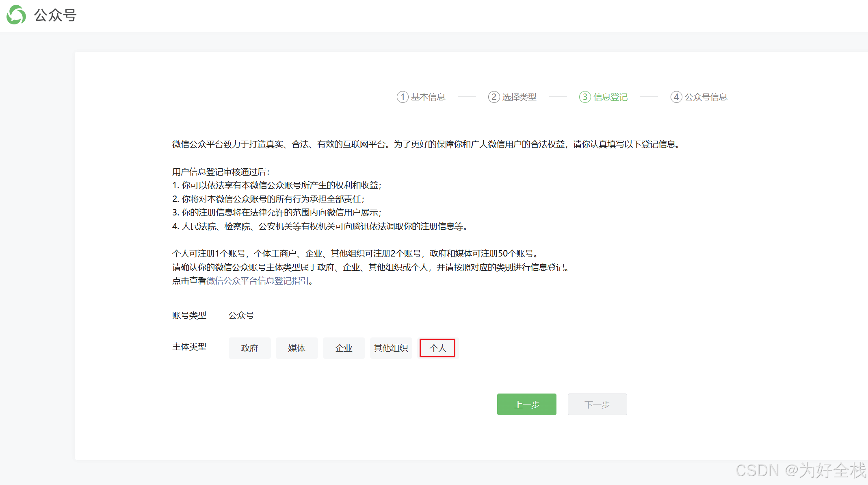
Task: Click the 公众号信息 step label
Action: pyautogui.click(x=706, y=97)
